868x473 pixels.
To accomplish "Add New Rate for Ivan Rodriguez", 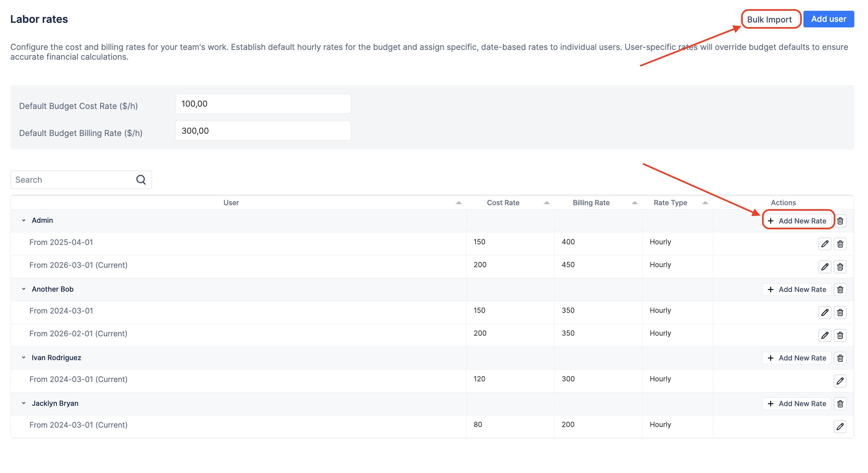I will coord(796,358).
